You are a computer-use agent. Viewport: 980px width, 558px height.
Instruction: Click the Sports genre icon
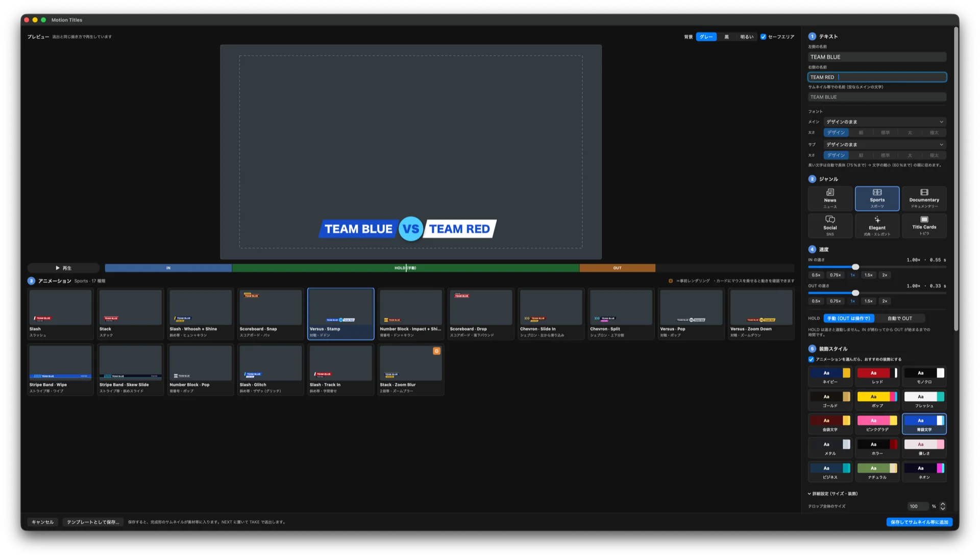[877, 192]
